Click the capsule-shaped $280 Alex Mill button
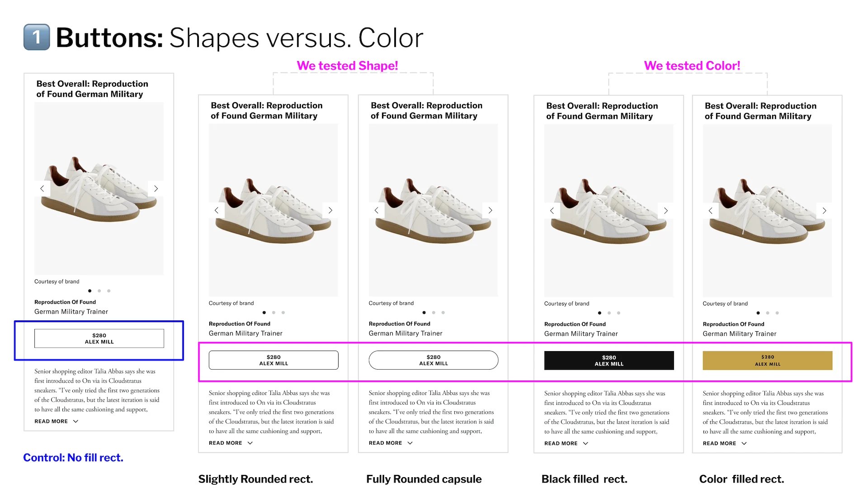The width and height of the screenshot is (868, 488). point(434,360)
